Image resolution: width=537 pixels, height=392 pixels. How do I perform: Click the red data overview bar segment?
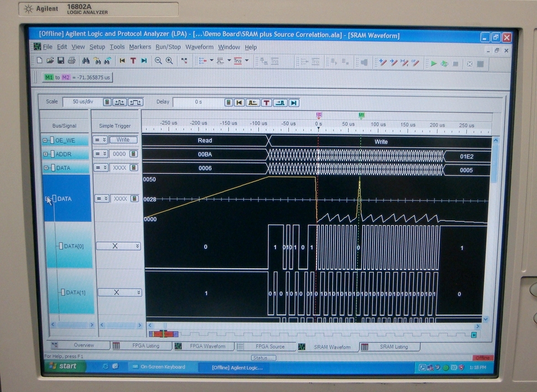(x=163, y=334)
